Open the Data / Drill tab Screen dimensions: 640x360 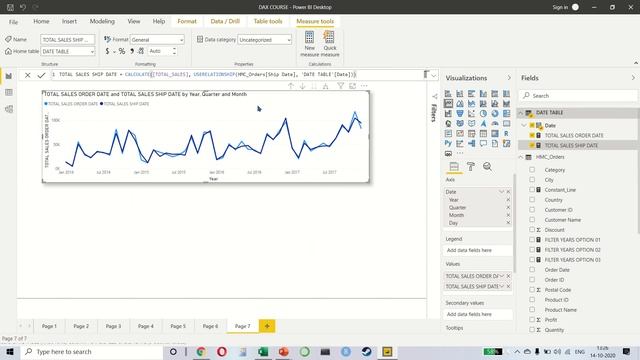point(225,21)
